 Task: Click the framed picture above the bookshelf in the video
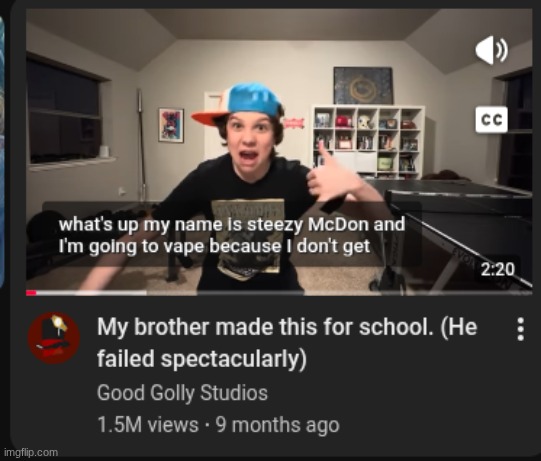coord(363,86)
